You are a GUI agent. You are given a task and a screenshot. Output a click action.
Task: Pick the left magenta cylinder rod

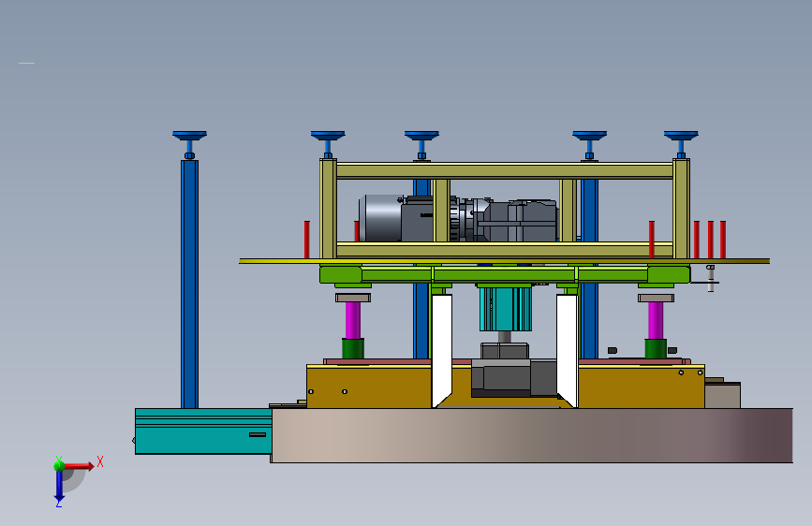click(353, 320)
